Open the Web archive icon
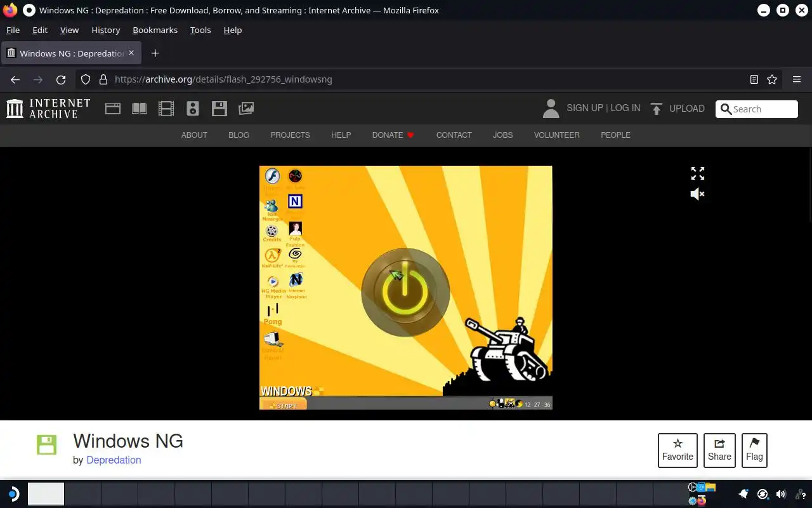 pos(113,109)
